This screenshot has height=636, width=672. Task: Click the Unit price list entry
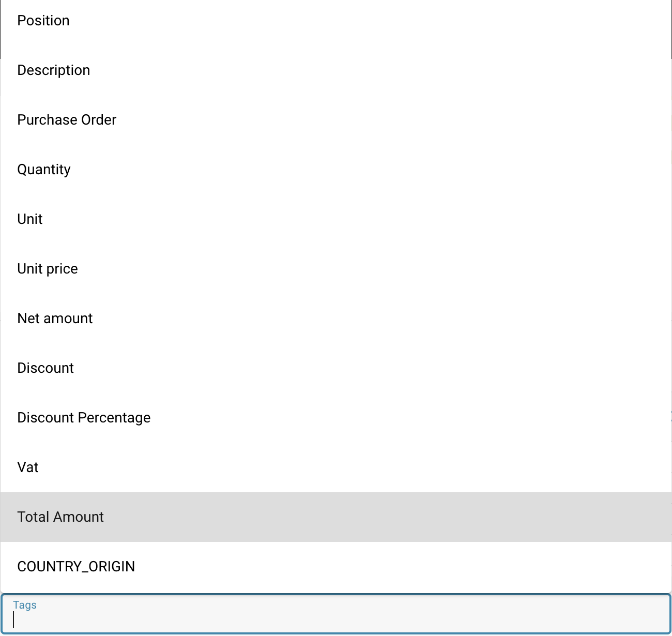tap(47, 269)
